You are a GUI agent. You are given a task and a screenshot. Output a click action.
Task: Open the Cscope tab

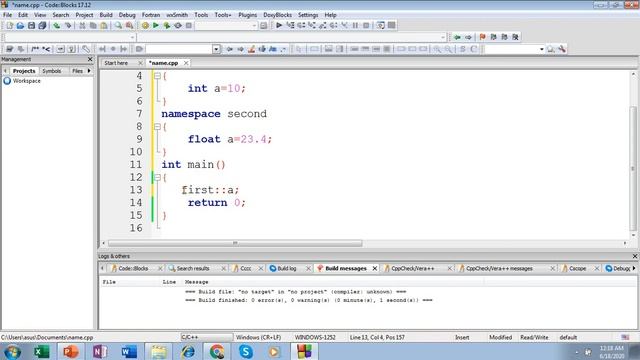[x=578, y=268]
